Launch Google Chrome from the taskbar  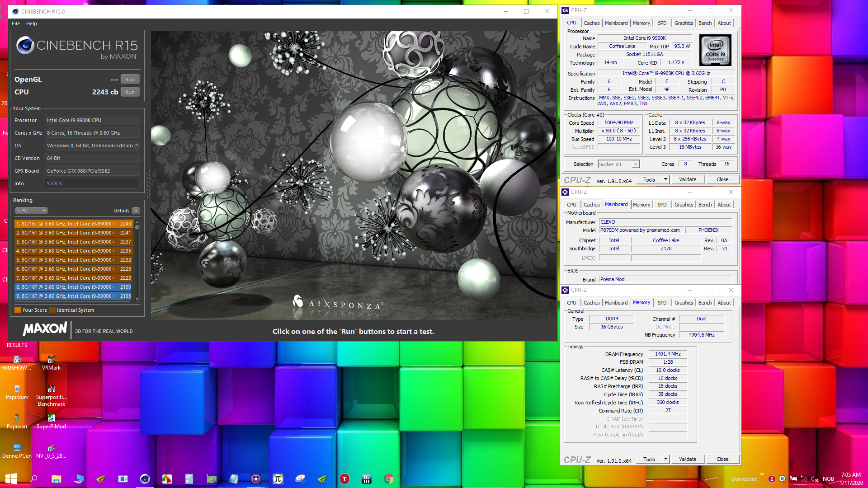[x=389, y=479]
